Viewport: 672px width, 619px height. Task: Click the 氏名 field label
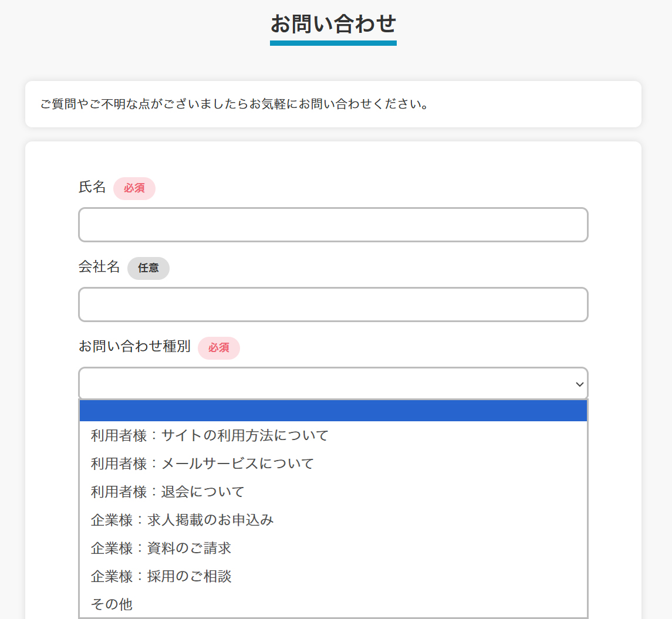[92, 187]
